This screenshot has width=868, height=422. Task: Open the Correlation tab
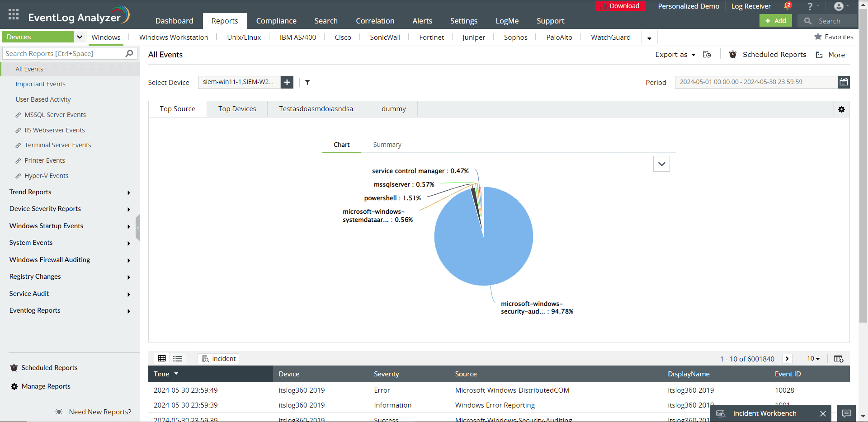pyautogui.click(x=375, y=21)
